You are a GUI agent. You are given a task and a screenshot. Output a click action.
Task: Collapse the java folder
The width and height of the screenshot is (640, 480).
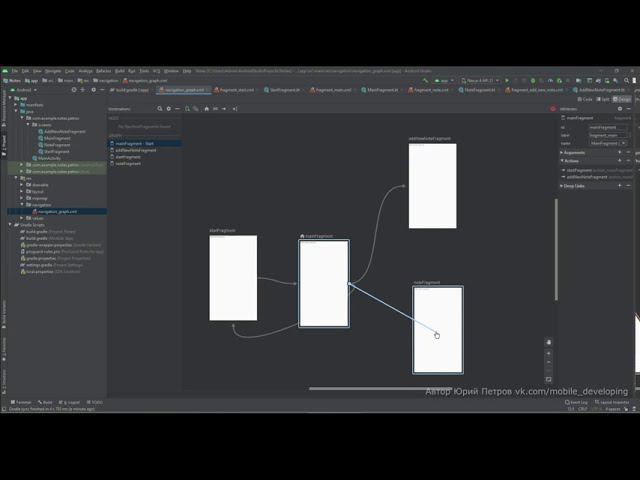16,111
